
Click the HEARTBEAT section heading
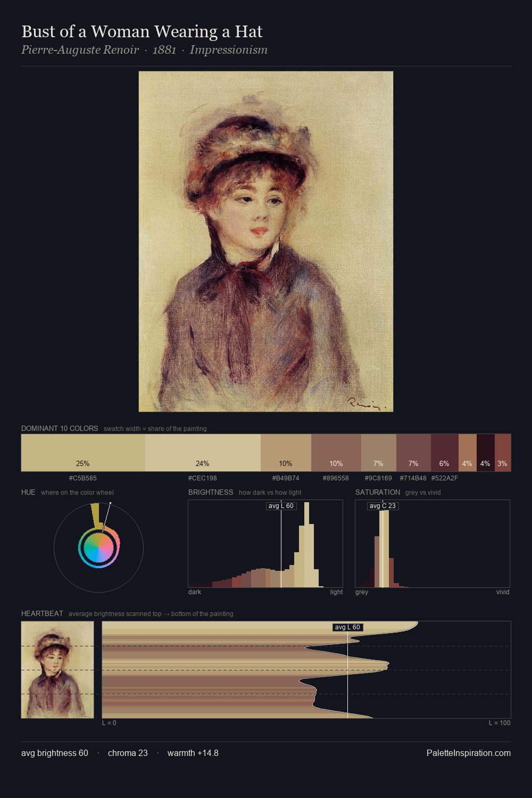pos(42,613)
